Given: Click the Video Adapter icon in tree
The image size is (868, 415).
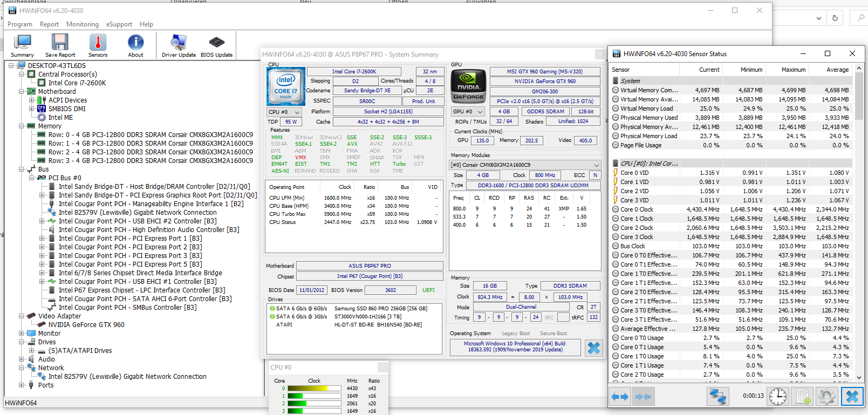Looking at the screenshot, I should pyautogui.click(x=31, y=316).
